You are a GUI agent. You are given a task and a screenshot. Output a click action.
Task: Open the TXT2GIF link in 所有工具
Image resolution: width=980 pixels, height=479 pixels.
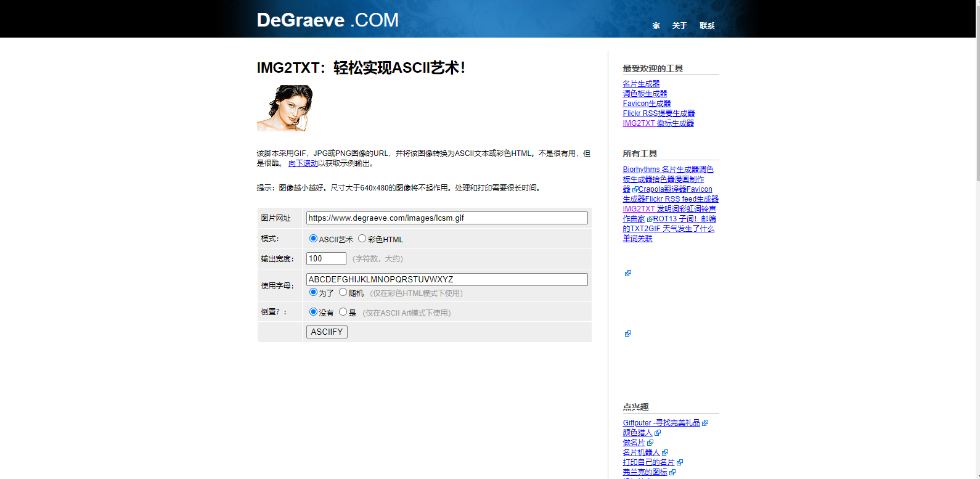click(x=645, y=229)
